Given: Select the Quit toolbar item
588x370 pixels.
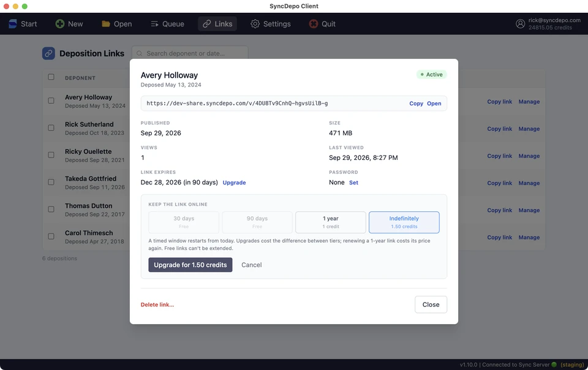Looking at the screenshot, I should [x=323, y=24].
